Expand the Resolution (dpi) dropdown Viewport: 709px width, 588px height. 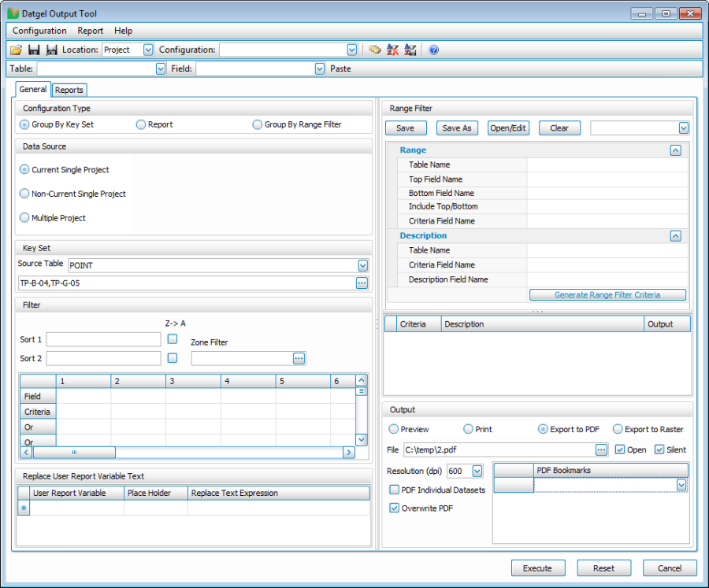[477, 471]
